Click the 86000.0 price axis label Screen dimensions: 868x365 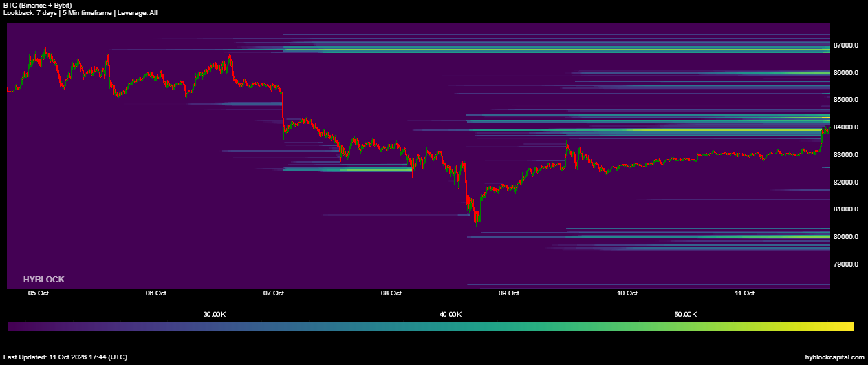coord(846,73)
